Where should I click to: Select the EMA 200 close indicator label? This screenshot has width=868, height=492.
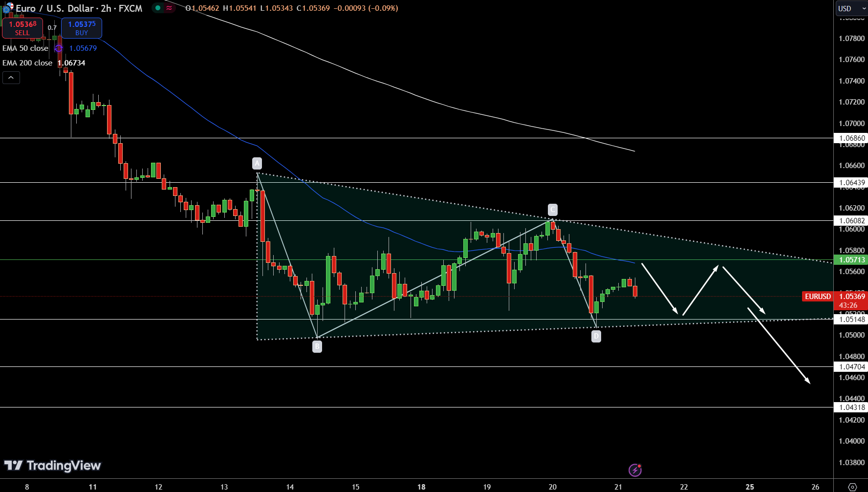coord(27,63)
